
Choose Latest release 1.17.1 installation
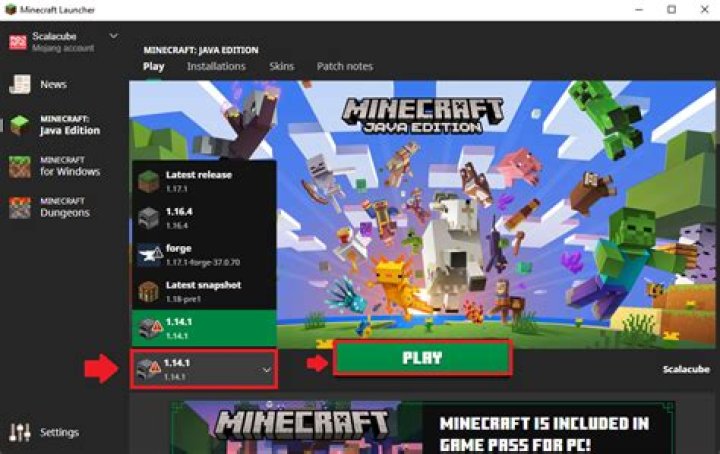pos(204,181)
